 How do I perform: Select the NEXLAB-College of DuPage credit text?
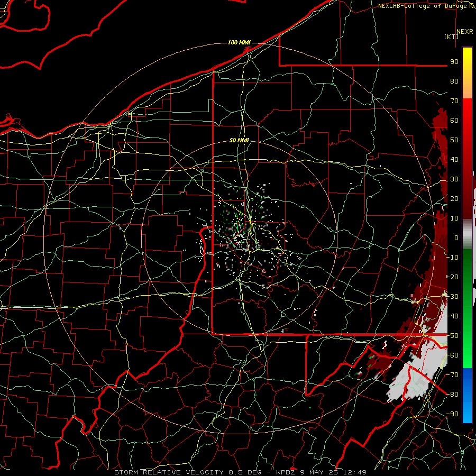423,6
